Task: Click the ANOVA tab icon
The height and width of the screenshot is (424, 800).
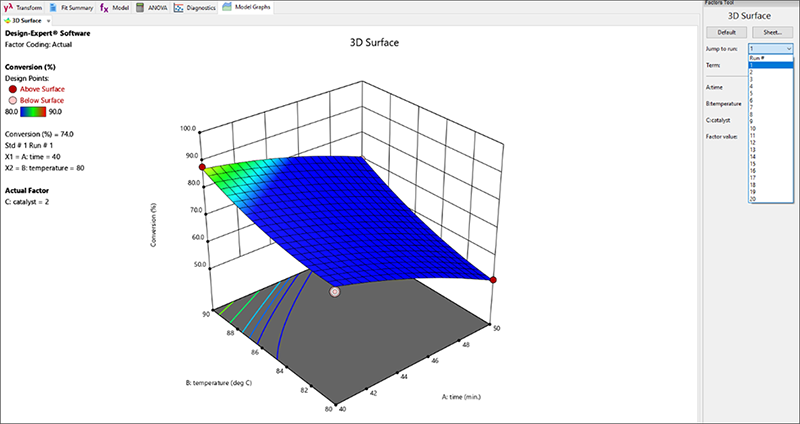Action: click(140, 7)
